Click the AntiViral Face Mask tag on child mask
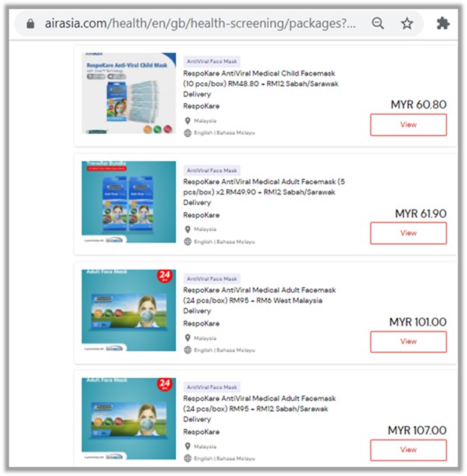 tap(212, 61)
